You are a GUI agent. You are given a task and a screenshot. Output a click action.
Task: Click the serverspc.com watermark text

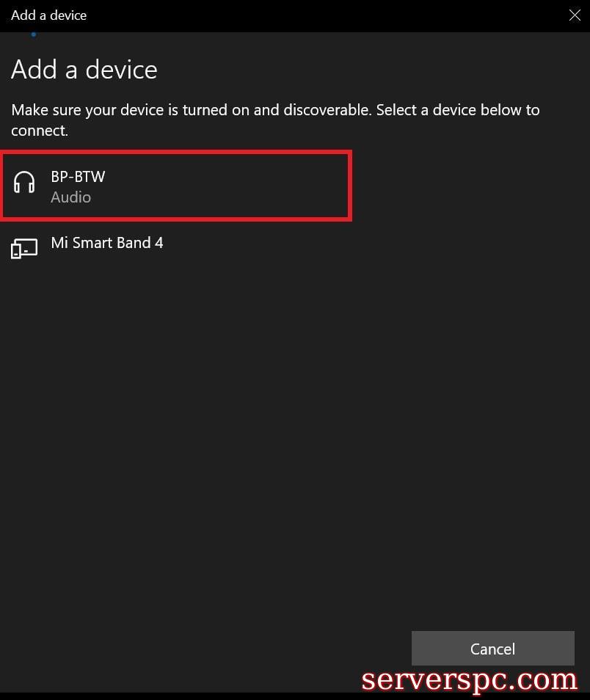point(470,680)
